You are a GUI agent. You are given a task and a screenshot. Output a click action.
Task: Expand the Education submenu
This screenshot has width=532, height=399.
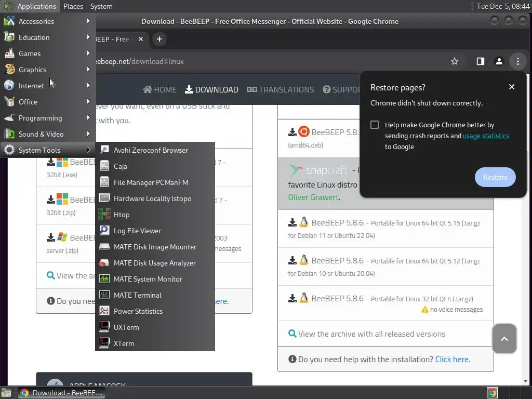(48, 37)
